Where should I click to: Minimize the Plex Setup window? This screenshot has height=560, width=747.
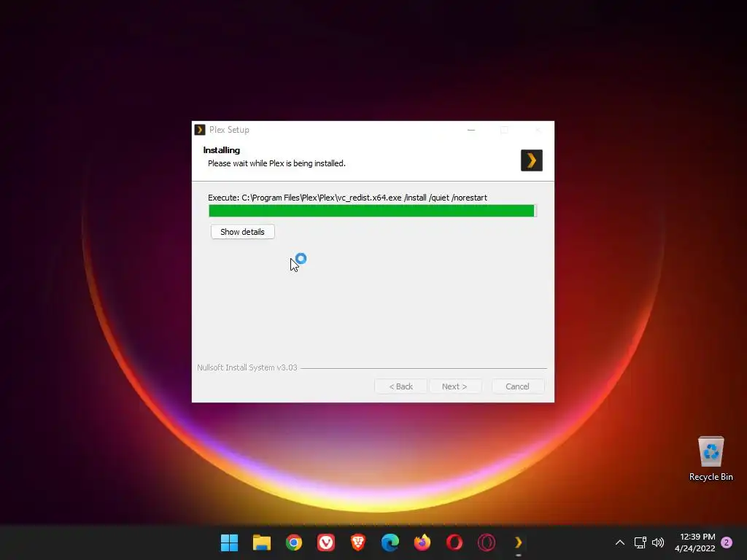tap(471, 130)
